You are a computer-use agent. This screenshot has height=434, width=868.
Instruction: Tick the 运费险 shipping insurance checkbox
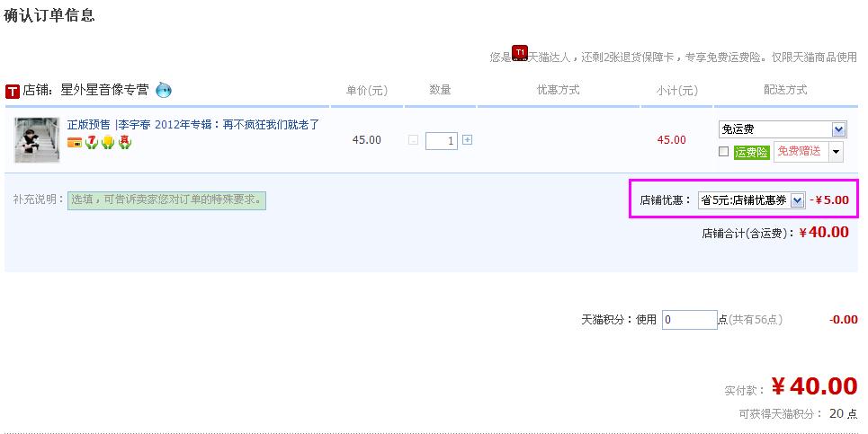point(723,152)
